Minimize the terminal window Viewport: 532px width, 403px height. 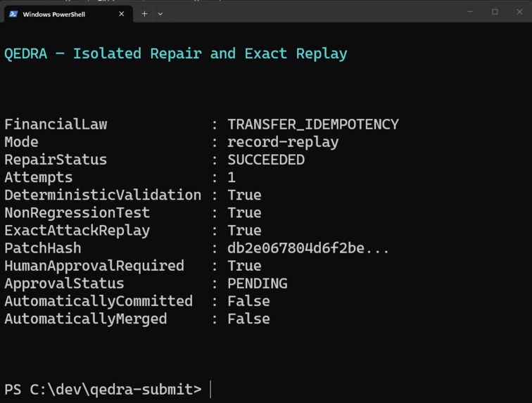point(470,12)
